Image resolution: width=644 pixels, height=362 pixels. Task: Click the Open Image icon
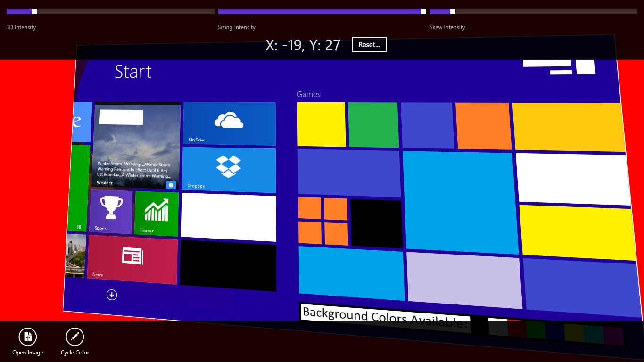(28, 337)
